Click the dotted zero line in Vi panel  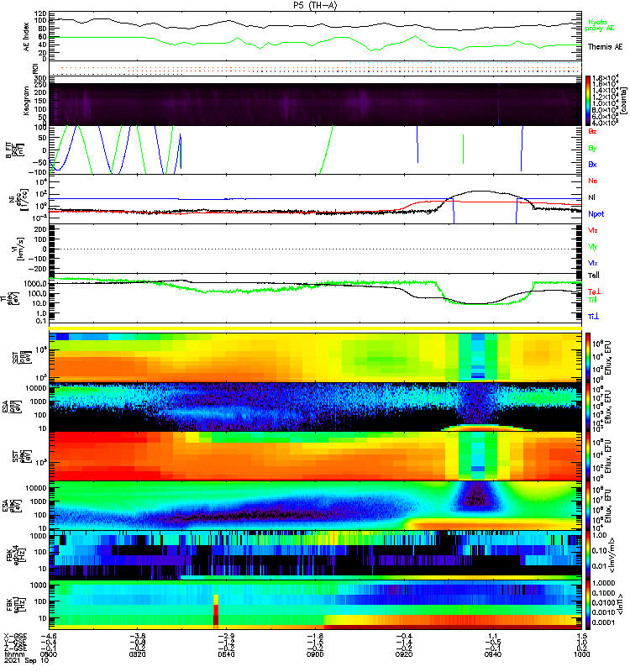click(x=315, y=249)
